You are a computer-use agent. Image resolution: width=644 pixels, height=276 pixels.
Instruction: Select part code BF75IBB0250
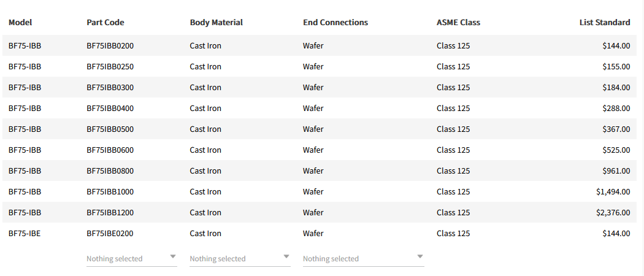[x=110, y=66]
